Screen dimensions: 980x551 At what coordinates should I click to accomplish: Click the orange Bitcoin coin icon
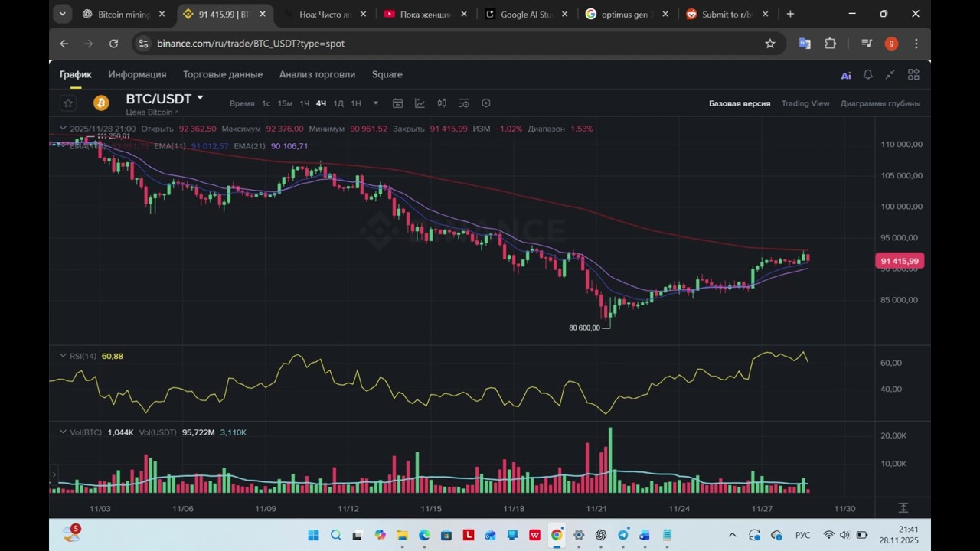point(101,103)
